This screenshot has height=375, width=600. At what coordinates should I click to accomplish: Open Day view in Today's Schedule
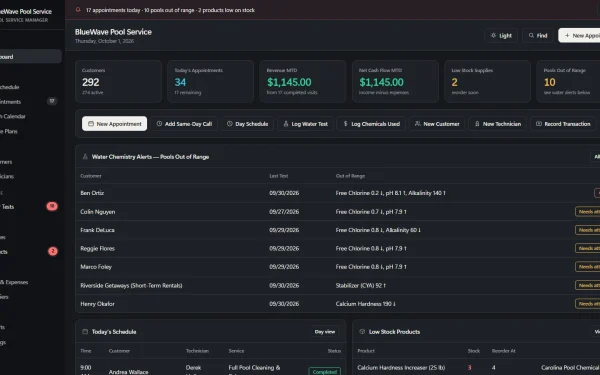coord(325,332)
